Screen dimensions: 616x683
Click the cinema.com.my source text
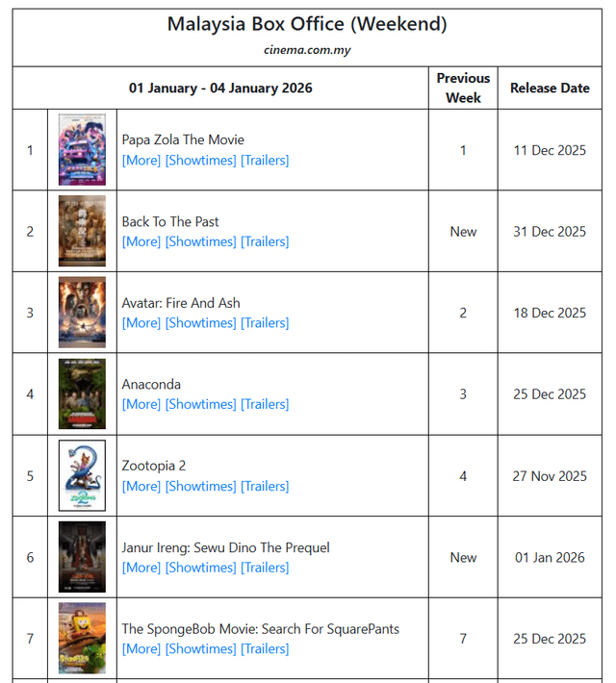(x=307, y=50)
